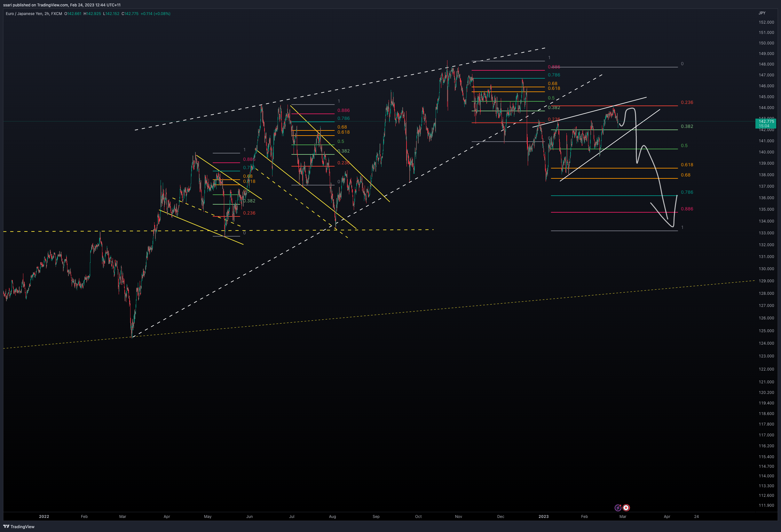Screen dimensions: 781x532
Task: Click the Jun label on time axis
Action: 249,517
